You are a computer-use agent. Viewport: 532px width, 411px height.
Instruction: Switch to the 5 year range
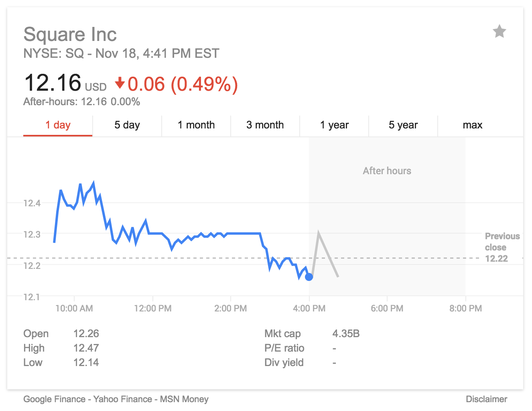tap(403, 125)
